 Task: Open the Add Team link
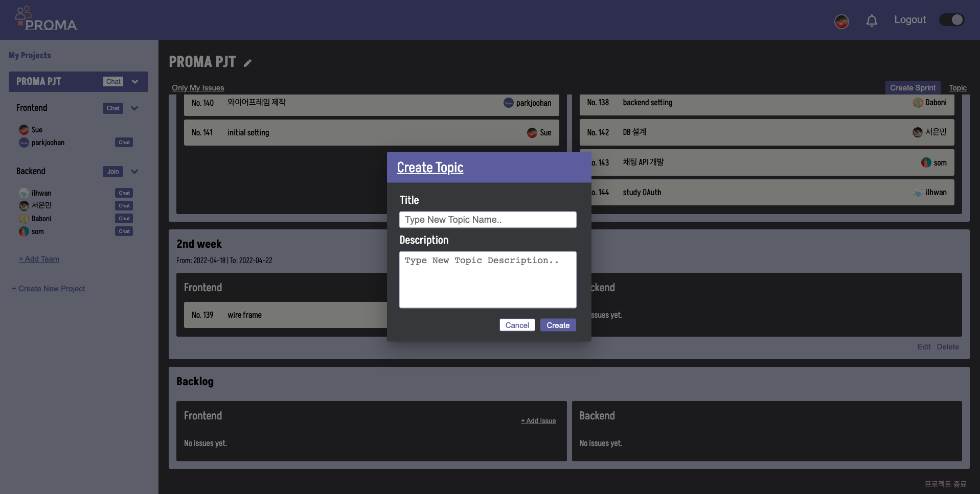tap(38, 259)
